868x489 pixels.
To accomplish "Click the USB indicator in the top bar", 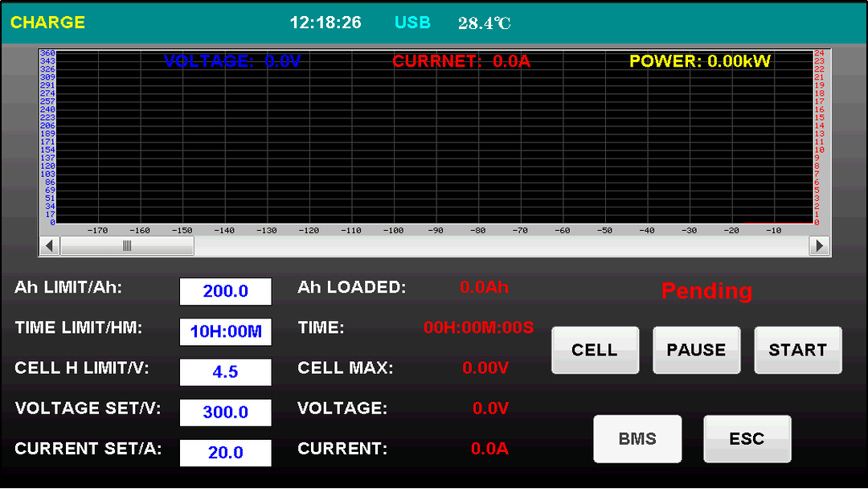I will [412, 23].
